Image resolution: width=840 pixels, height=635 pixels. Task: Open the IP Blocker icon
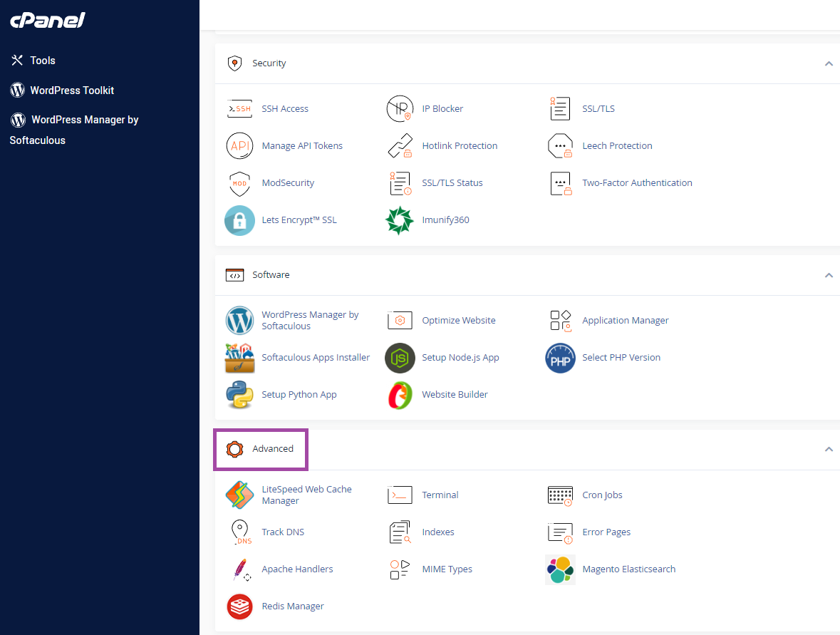pyautogui.click(x=400, y=109)
